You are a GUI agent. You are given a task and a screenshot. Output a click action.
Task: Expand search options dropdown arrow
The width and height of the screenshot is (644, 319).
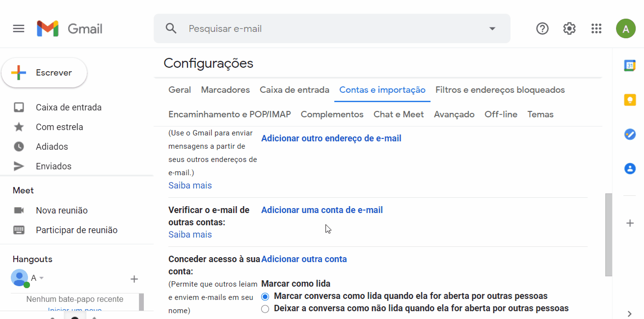(x=492, y=28)
